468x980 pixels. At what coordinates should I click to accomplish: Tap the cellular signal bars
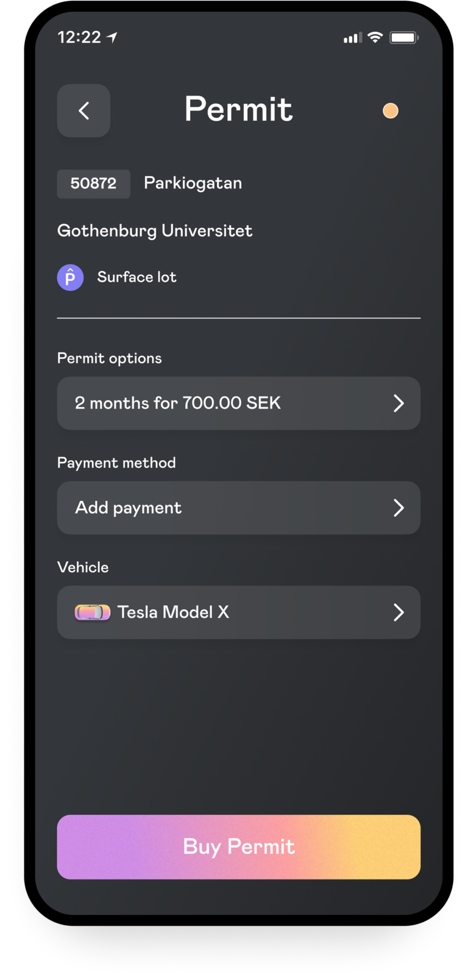352,38
